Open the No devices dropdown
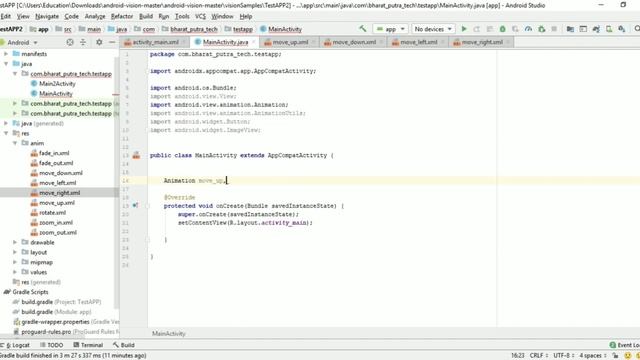 pos(433,29)
